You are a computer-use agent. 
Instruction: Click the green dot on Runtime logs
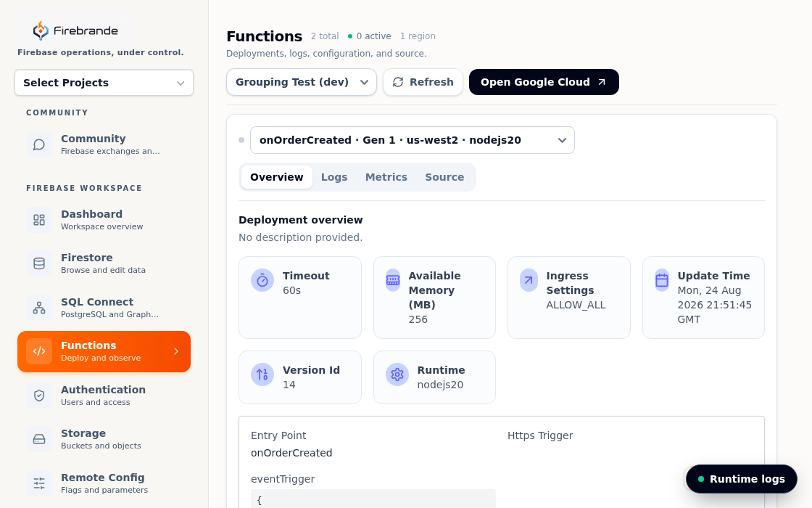(700, 479)
